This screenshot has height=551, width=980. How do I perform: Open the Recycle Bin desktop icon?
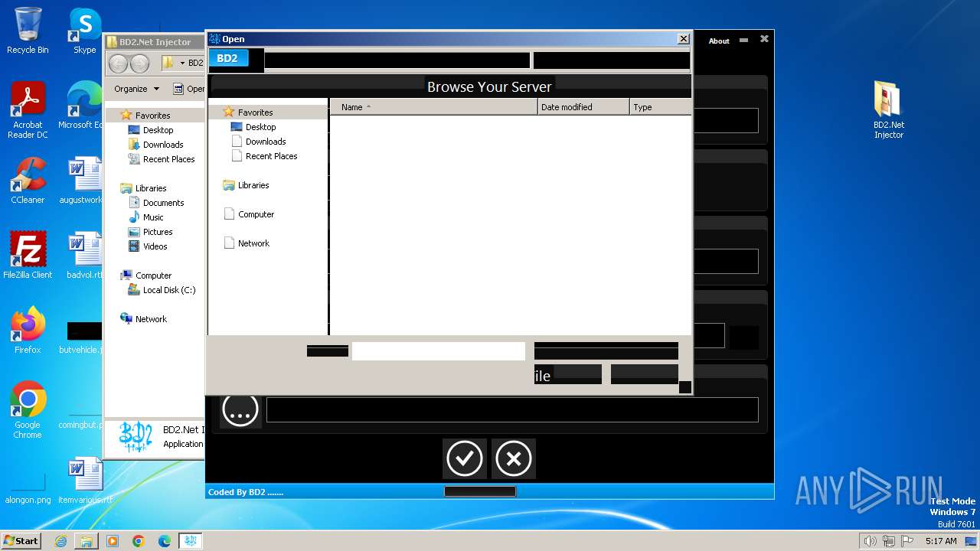(28, 31)
